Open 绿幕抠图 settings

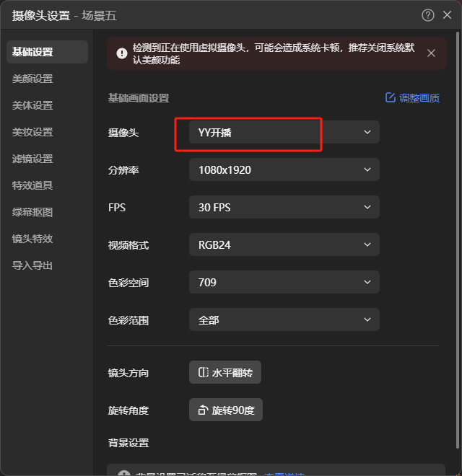[x=32, y=212]
